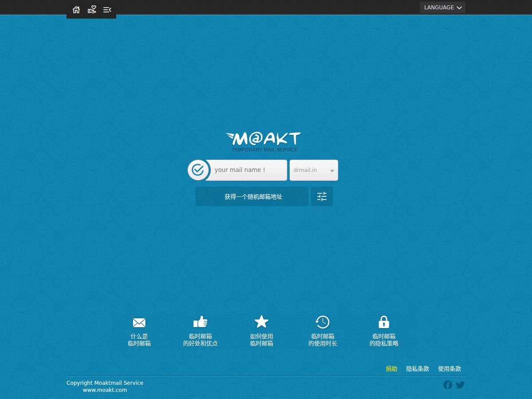Open 临时邮箱的使用时长 link text

pos(323,340)
